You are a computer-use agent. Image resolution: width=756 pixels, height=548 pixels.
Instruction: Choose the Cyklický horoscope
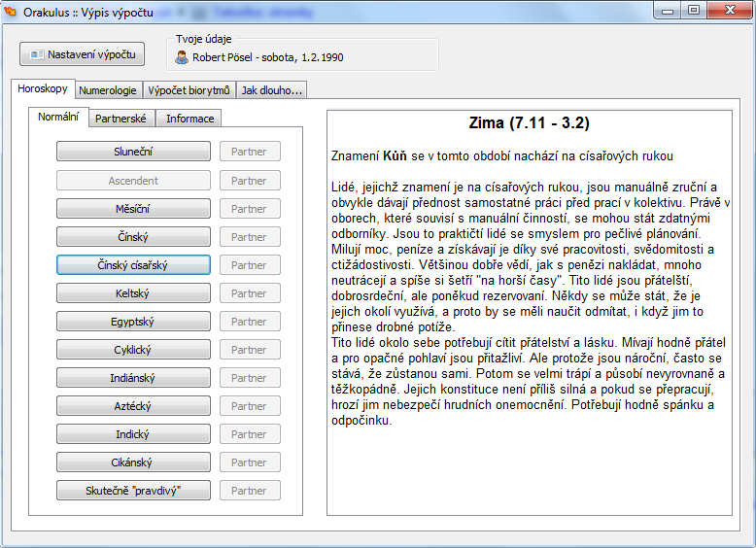point(133,349)
